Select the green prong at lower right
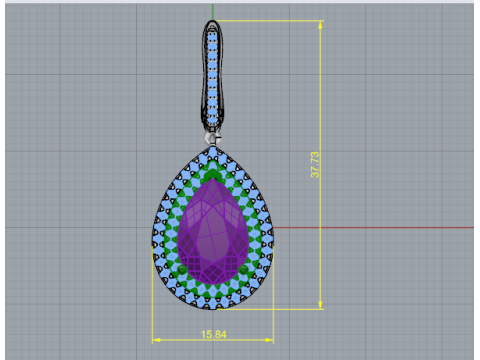 tap(243, 269)
